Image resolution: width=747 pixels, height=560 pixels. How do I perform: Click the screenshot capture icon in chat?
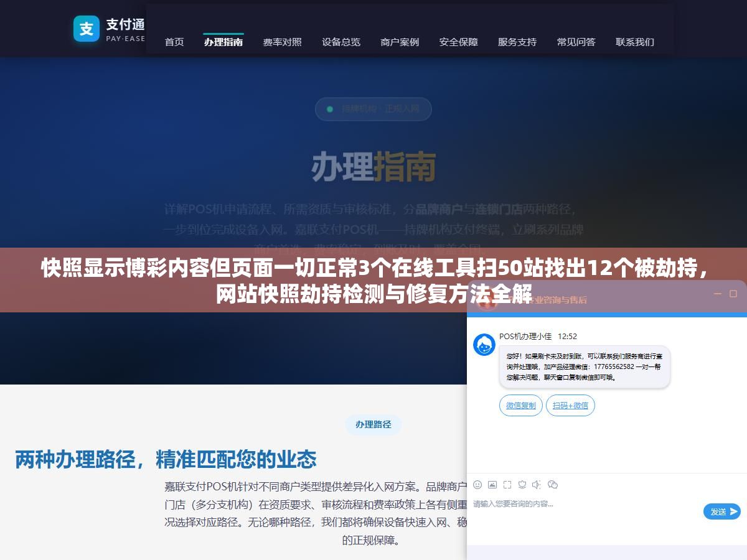pyautogui.click(x=507, y=485)
